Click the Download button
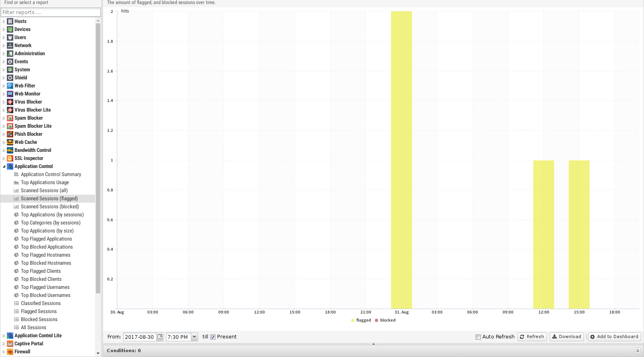This screenshot has width=644, height=357. (x=567, y=337)
